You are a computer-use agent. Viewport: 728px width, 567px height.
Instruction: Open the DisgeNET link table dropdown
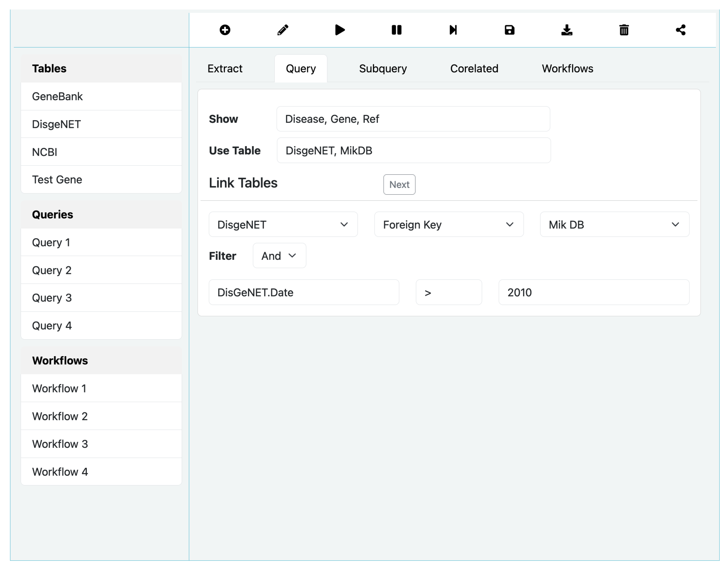click(x=283, y=224)
